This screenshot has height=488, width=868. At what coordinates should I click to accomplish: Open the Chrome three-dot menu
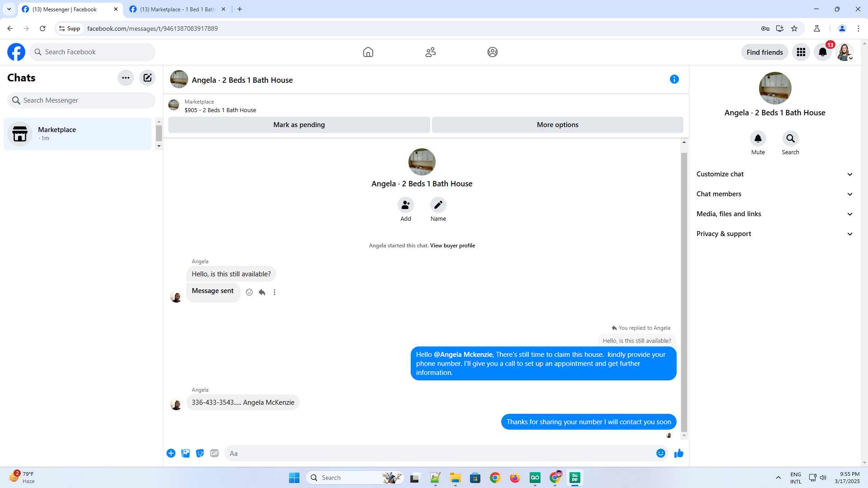(859, 28)
